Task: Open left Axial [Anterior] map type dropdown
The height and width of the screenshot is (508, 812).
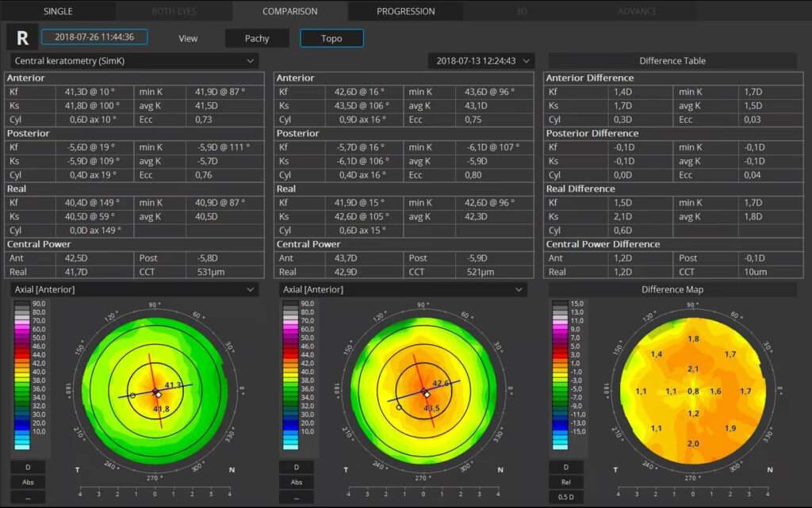Action: tap(134, 290)
